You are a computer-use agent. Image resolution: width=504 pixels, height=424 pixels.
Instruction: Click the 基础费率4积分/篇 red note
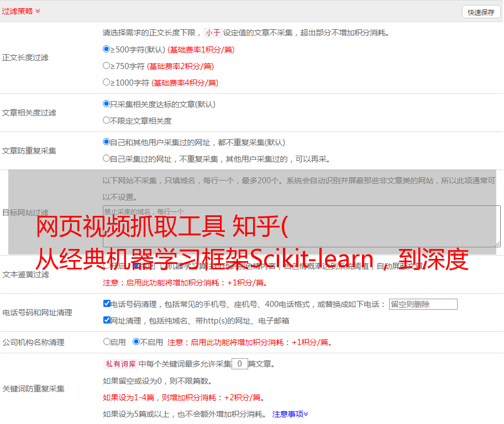[185, 83]
